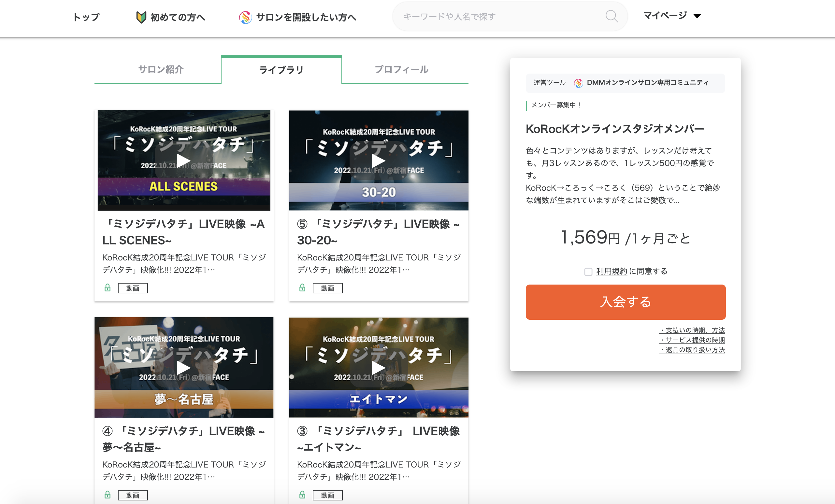The image size is (835, 504).
Task: Click DMM logo in 運営ツール box
Action: (578, 83)
